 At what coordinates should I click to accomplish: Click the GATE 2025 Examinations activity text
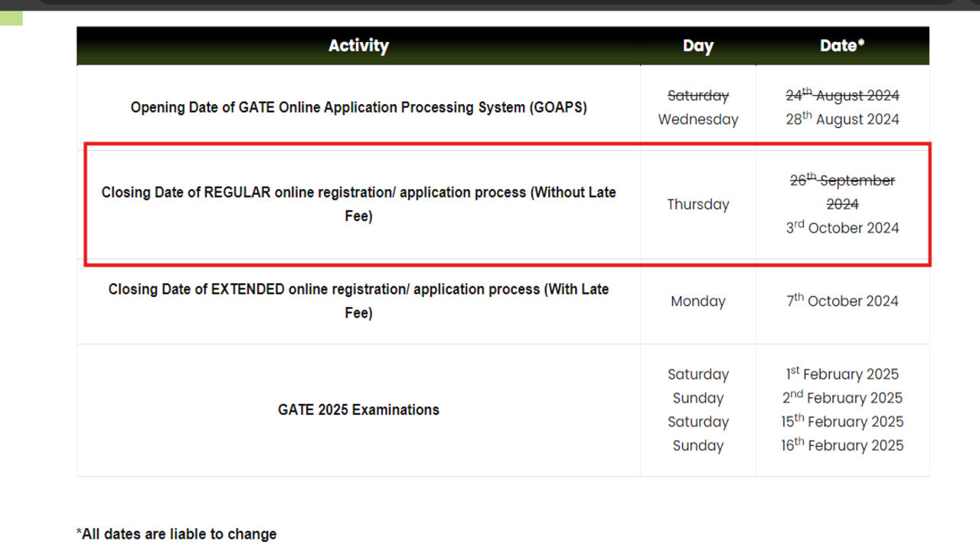pyautogui.click(x=358, y=410)
